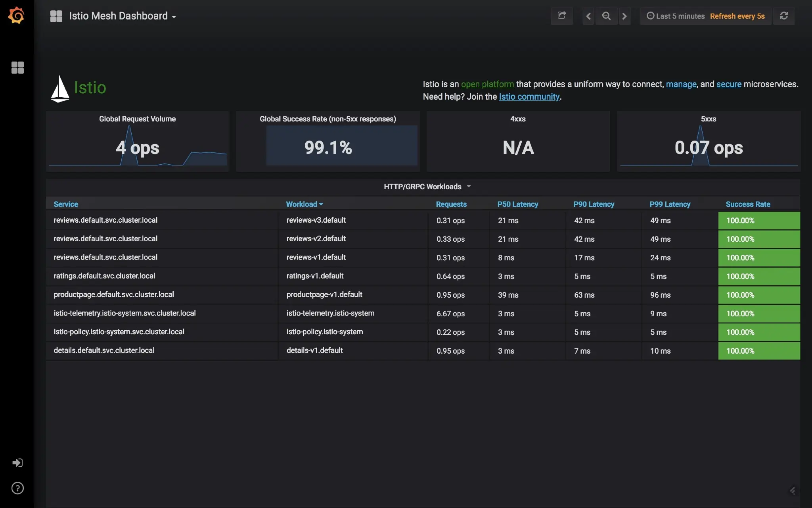Sort table by Requests column

click(451, 204)
